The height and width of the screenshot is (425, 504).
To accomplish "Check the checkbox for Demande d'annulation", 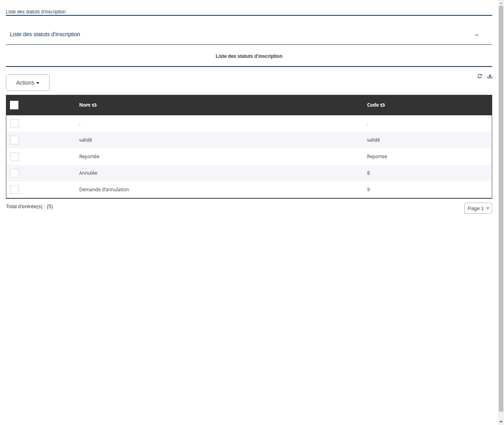I will [15, 189].
